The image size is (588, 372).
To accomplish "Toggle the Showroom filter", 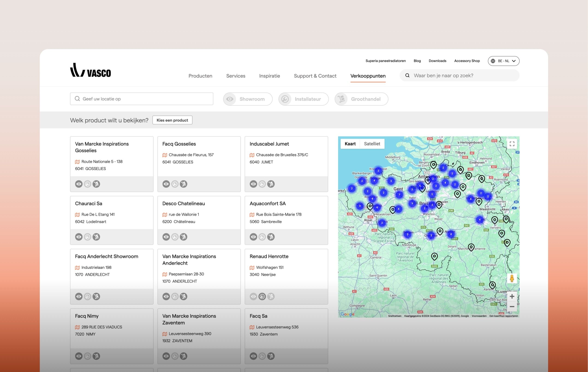I will 248,99.
